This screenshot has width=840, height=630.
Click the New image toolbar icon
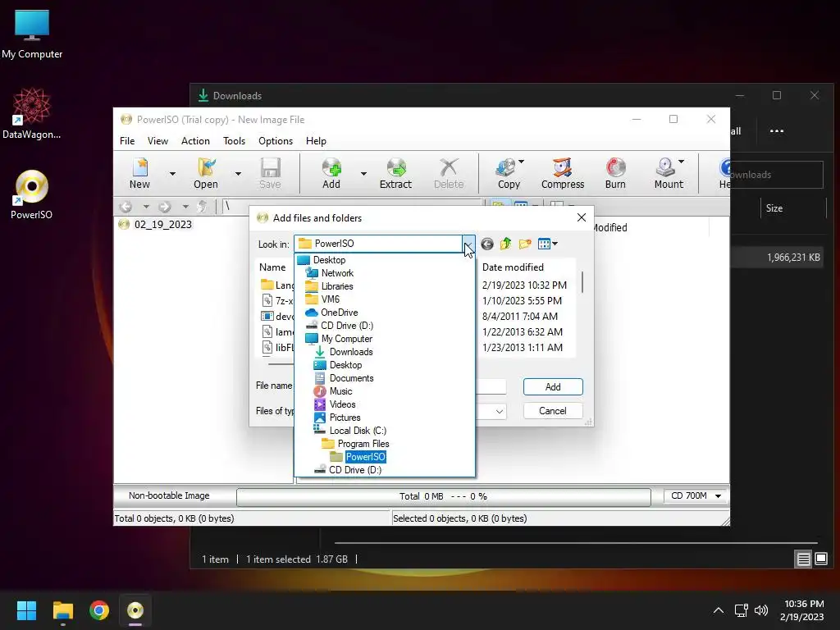pyautogui.click(x=139, y=173)
